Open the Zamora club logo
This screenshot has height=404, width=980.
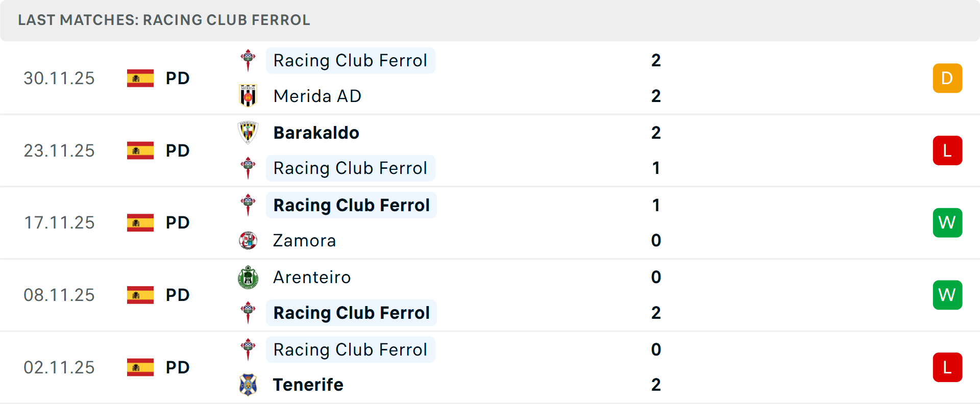click(249, 240)
